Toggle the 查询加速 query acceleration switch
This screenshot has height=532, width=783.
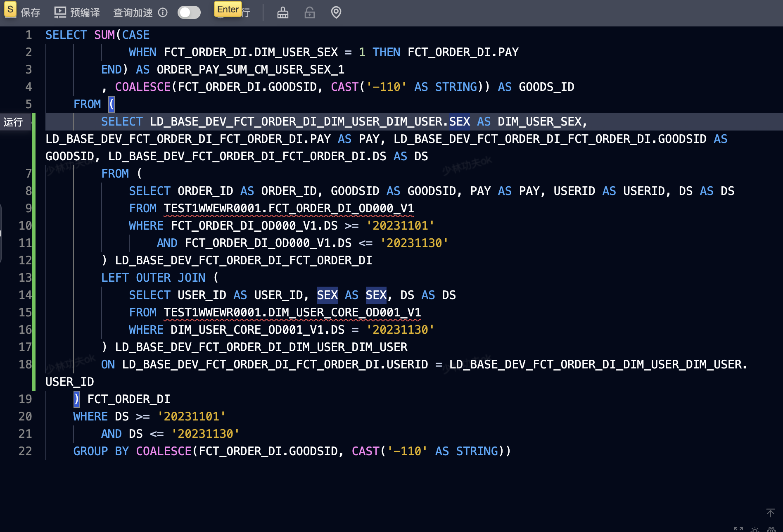point(189,12)
